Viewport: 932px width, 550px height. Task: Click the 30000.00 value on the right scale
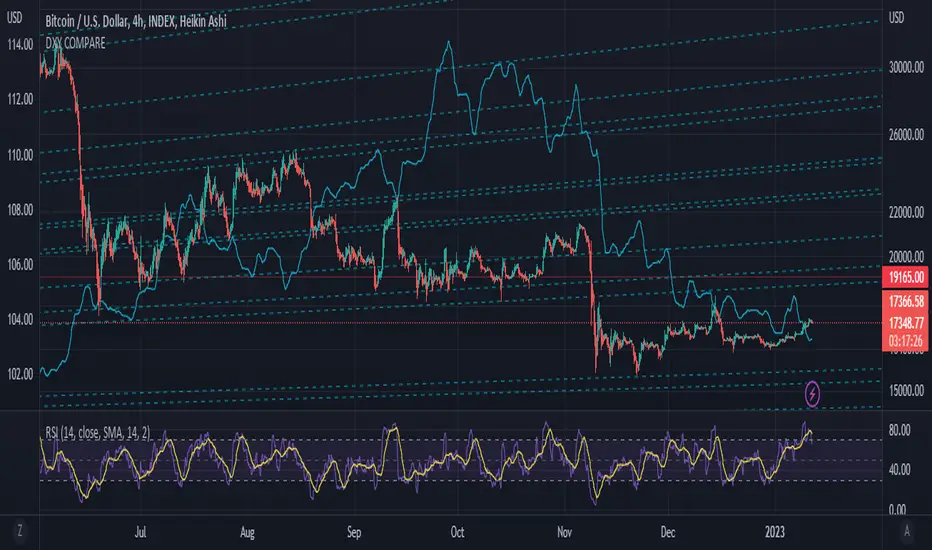click(x=906, y=67)
